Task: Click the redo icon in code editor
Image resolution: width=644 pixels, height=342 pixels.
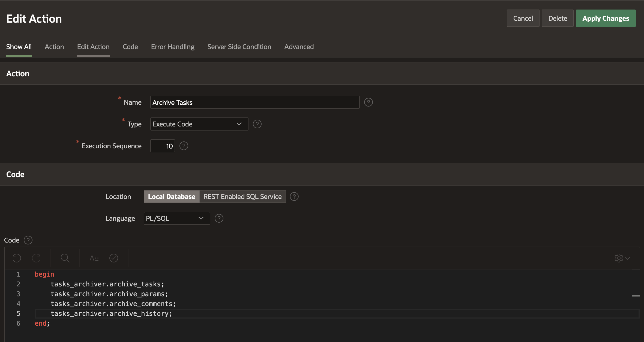Action: [x=36, y=258]
